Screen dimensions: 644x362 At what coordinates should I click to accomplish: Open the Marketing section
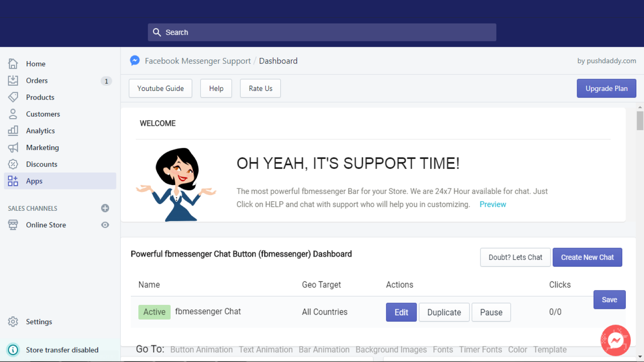pyautogui.click(x=42, y=147)
